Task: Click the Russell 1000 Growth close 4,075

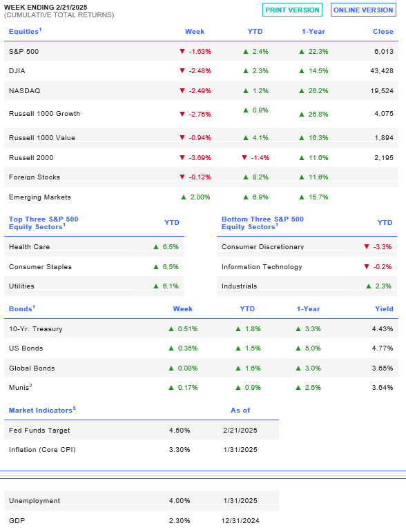Action: (384, 113)
